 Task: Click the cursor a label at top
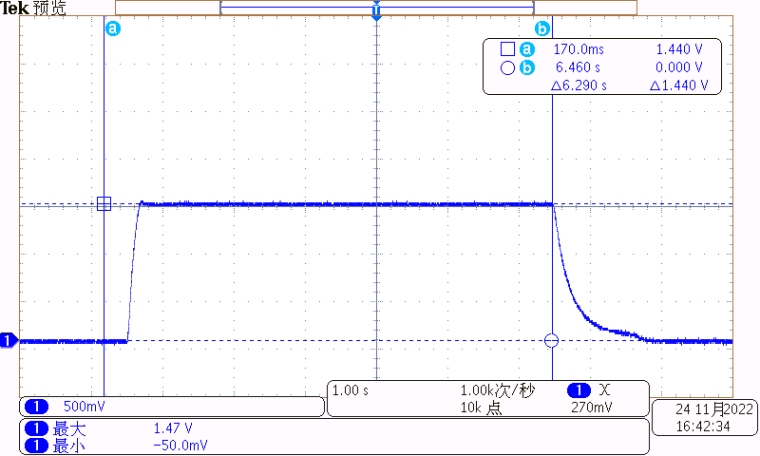112,29
